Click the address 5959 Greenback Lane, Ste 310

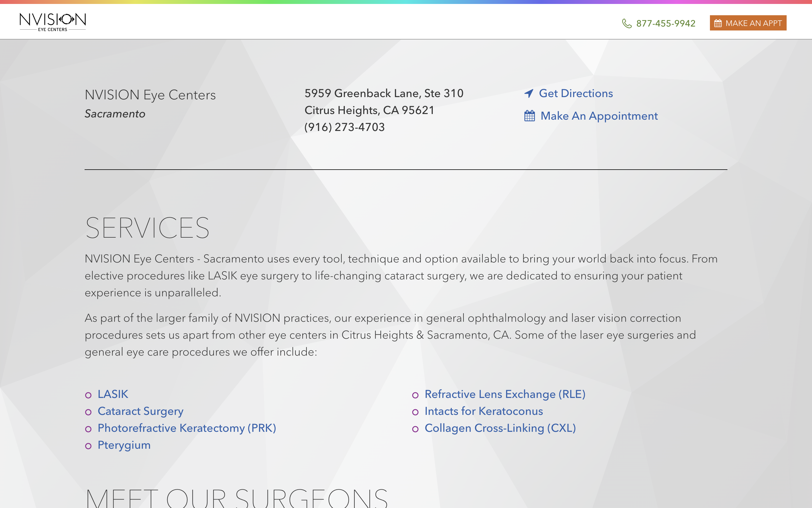384,93
